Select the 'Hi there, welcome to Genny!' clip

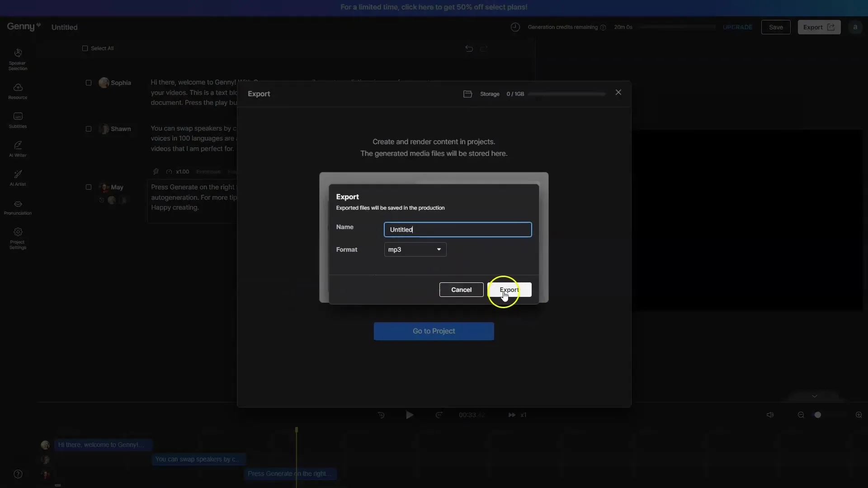[x=104, y=445]
